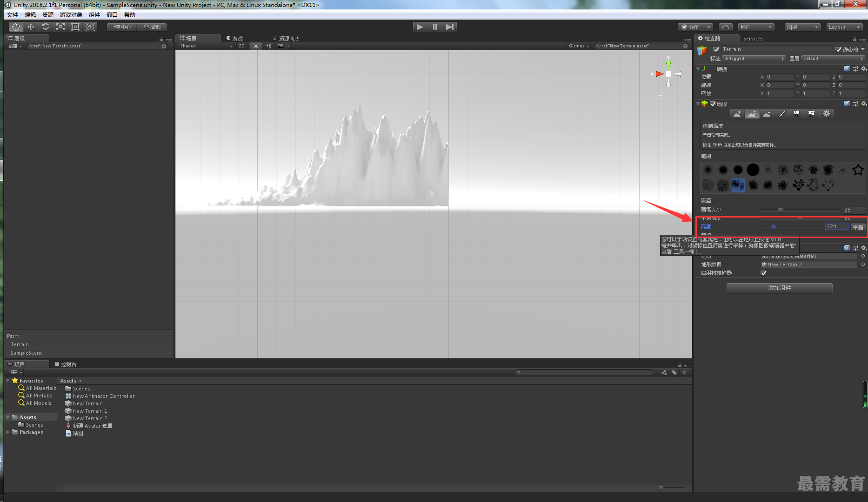868x502 pixels.
Task: Choose the Paint Trees terrain tool
Action: 797,114
